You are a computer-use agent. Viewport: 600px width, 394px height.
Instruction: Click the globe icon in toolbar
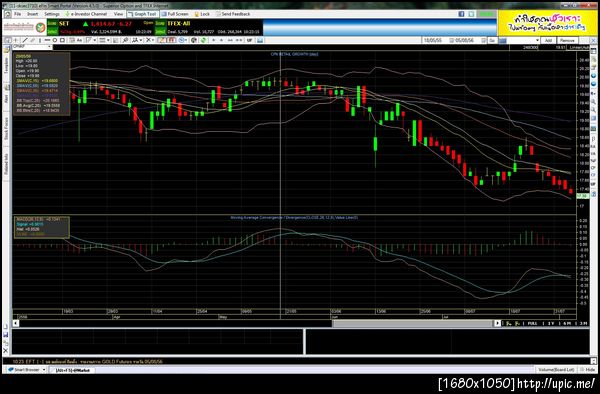(194, 40)
